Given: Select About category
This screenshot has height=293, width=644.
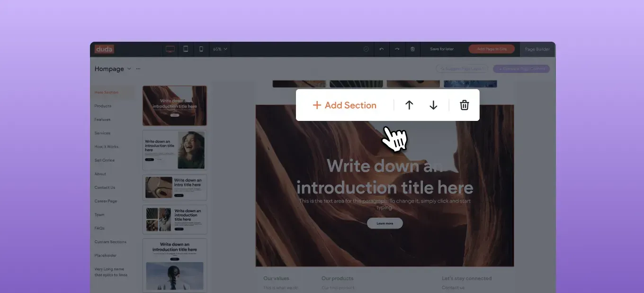Looking at the screenshot, I should click(x=100, y=174).
